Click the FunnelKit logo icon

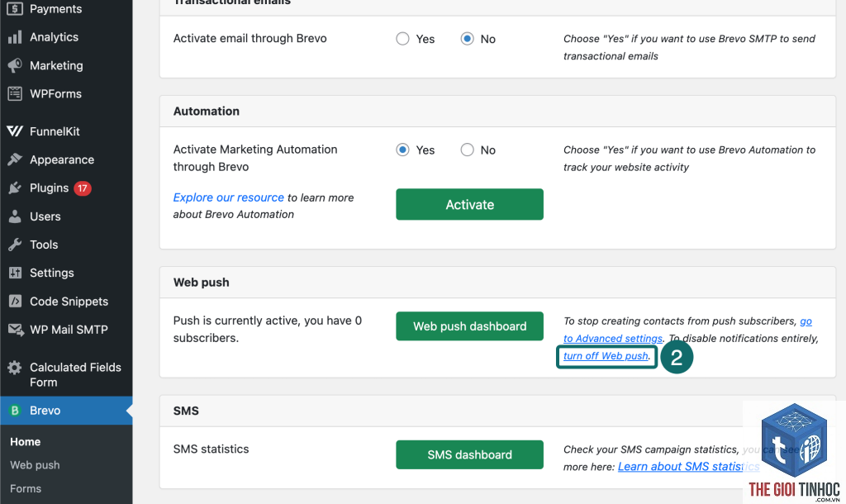pyautogui.click(x=15, y=131)
